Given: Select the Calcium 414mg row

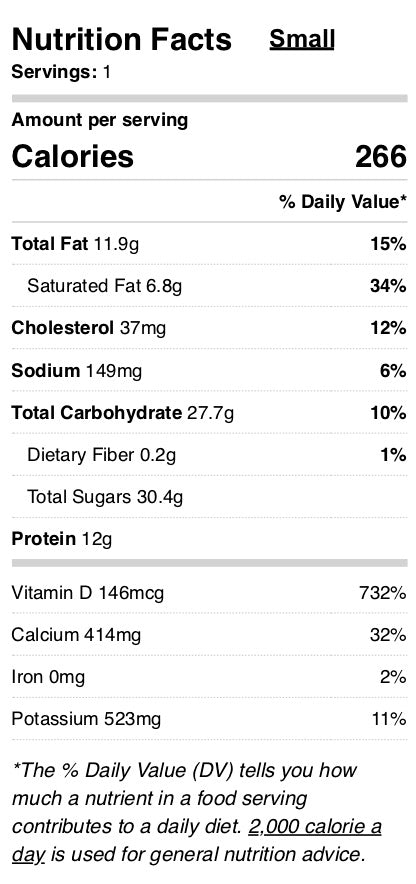Looking at the screenshot, I should [x=209, y=635].
